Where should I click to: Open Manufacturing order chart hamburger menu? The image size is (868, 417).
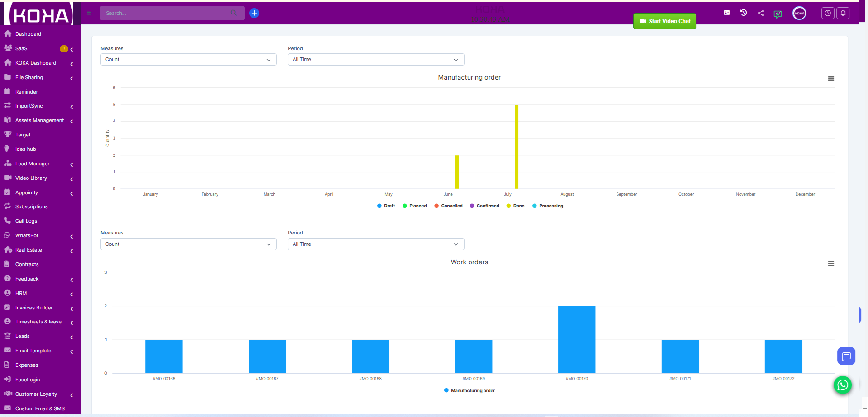830,79
